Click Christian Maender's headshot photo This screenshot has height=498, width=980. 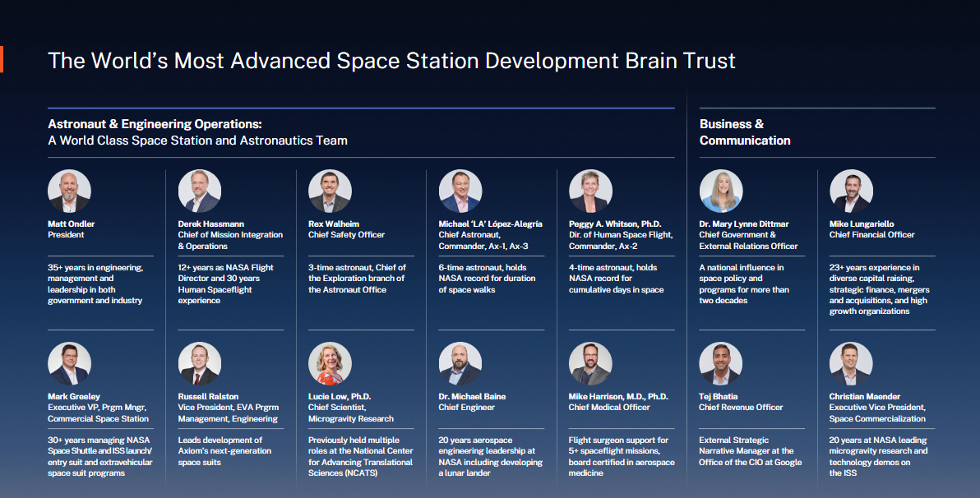click(x=851, y=362)
